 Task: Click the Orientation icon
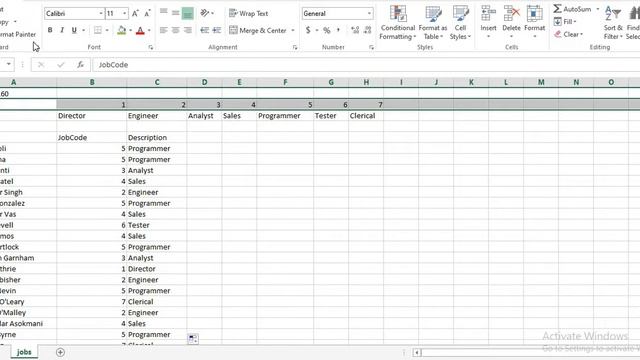[x=205, y=13]
